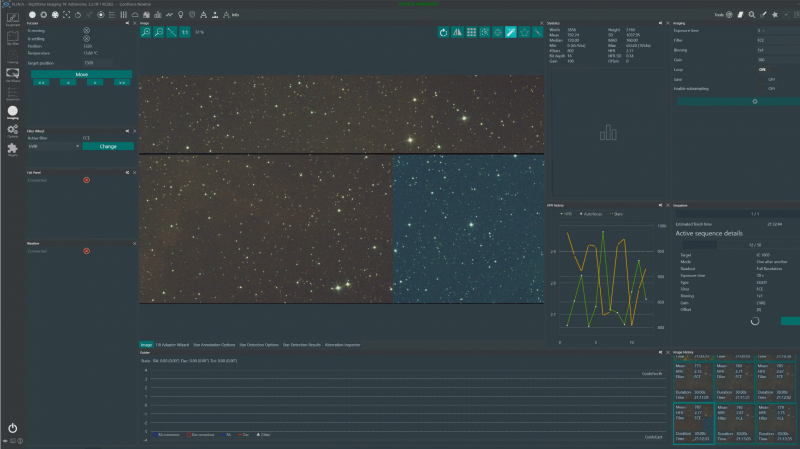The image size is (800, 449).
Task: Switch to the Image tab
Action: tap(146, 345)
